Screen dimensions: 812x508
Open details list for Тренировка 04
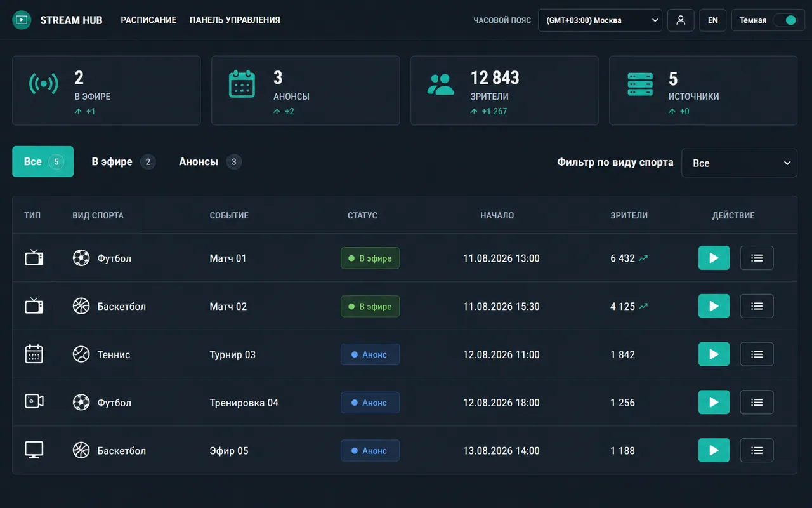pyautogui.click(x=757, y=402)
